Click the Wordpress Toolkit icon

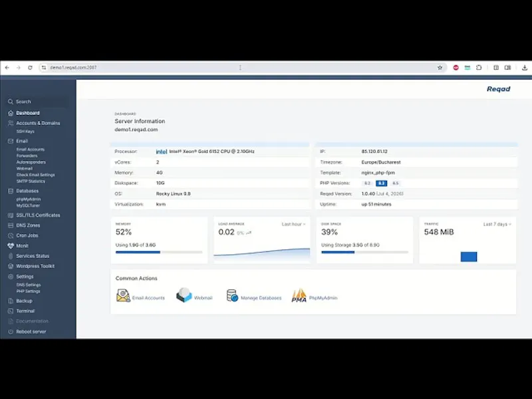[x=11, y=267]
